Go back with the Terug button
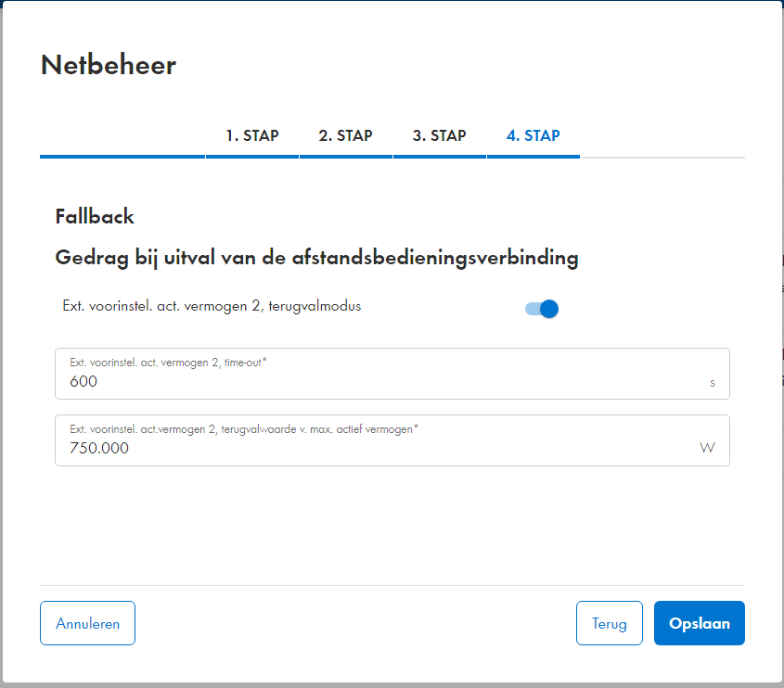Screen dimensions: 784x688 pyautogui.click(x=609, y=623)
